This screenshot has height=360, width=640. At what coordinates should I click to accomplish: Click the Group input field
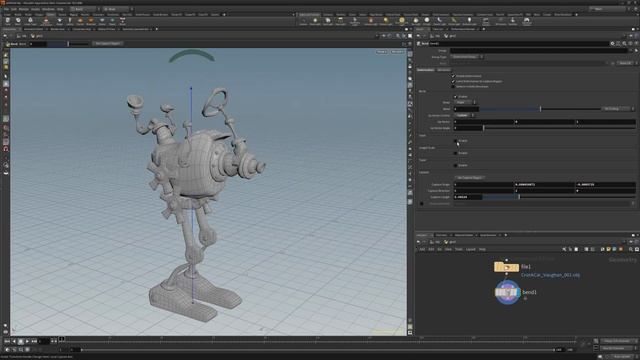click(539, 51)
